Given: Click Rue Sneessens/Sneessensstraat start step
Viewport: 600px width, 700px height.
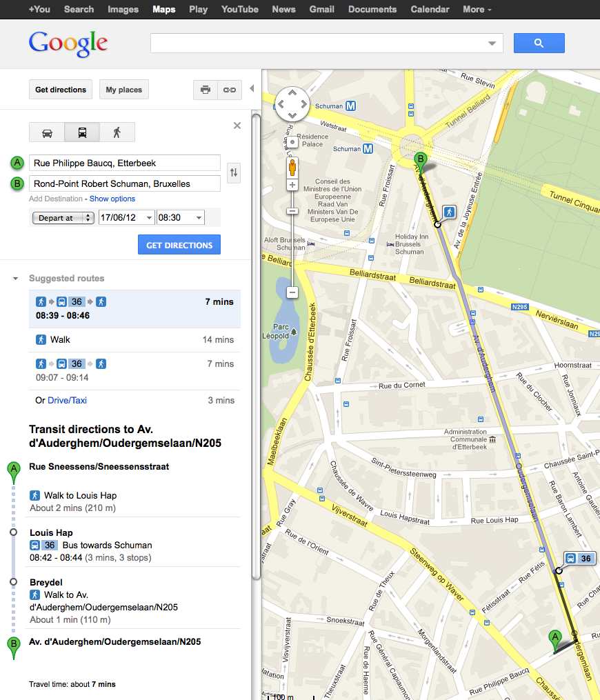Looking at the screenshot, I should click(99, 466).
